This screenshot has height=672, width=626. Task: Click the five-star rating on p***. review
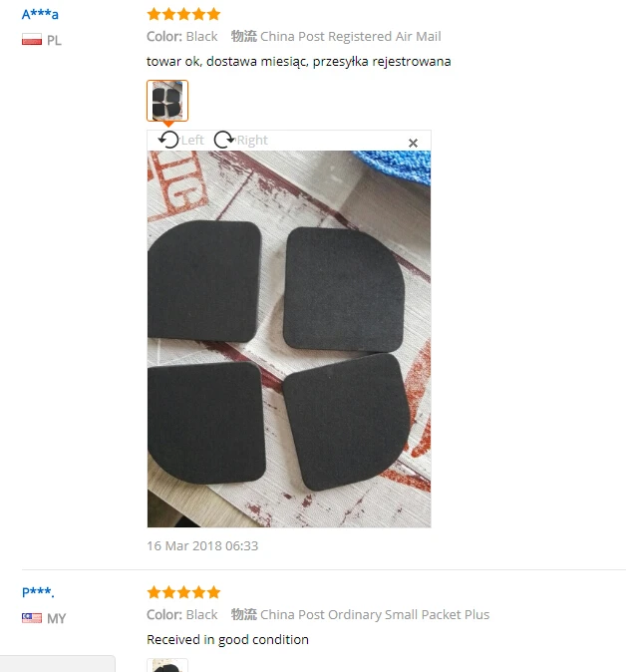click(x=183, y=592)
